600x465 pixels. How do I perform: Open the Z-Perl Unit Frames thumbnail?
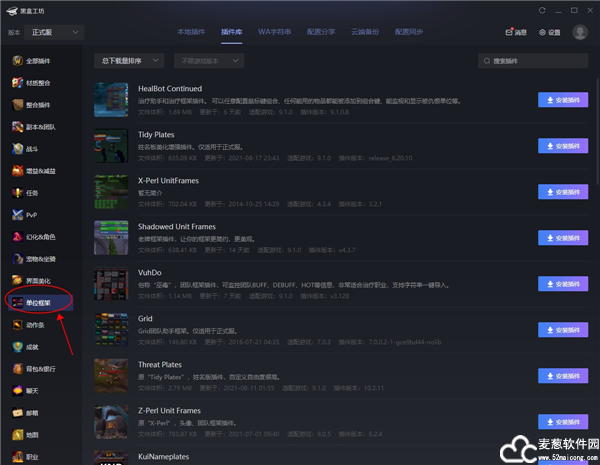tap(111, 422)
